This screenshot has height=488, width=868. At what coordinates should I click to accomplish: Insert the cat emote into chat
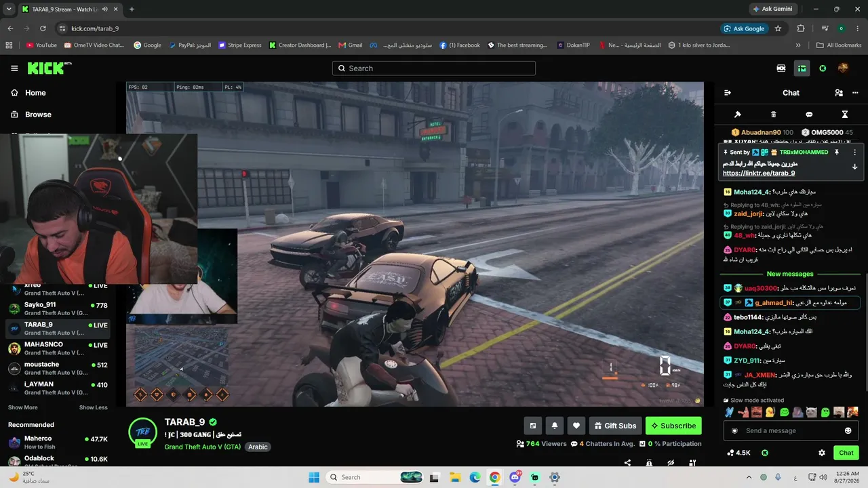point(811,412)
